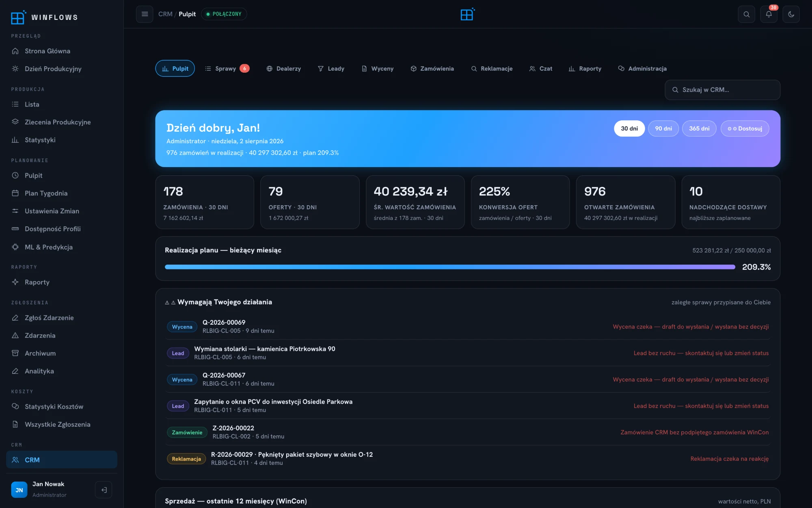Open ML & Predykcja
Screen dimensions: 812x508
point(62,247)
